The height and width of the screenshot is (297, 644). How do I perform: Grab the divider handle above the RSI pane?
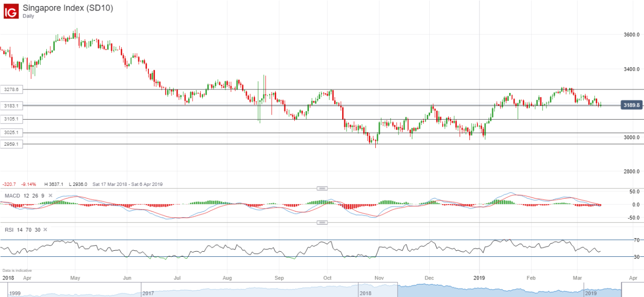tap(322, 222)
